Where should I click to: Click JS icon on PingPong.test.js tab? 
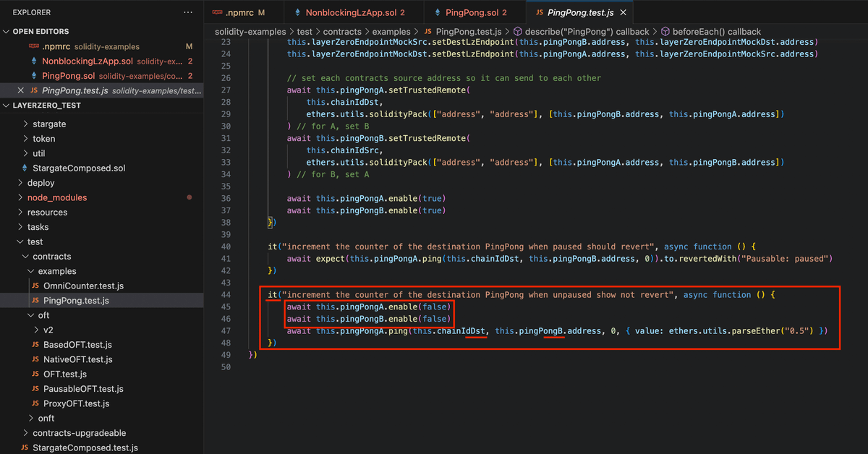(x=538, y=13)
